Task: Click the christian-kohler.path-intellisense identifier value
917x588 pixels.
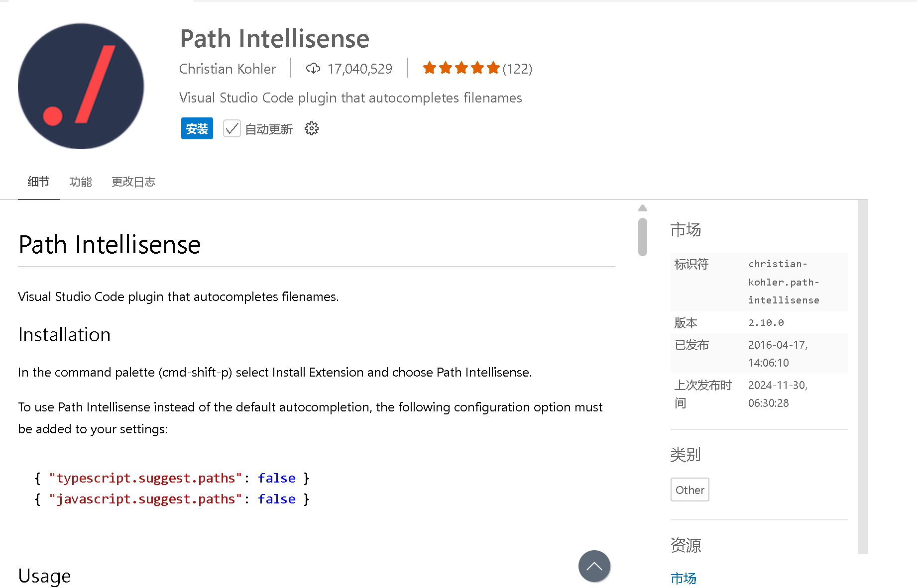Action: tap(784, 282)
